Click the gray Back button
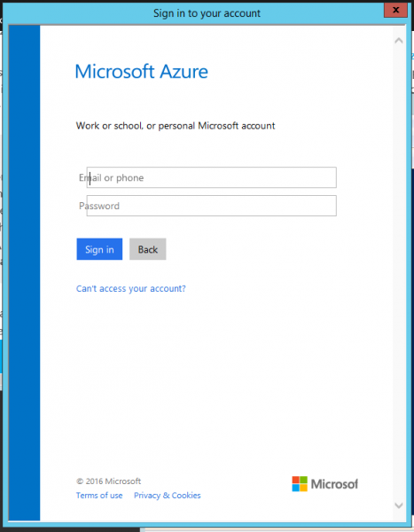Screen dimensions: 414x532 coord(148,249)
